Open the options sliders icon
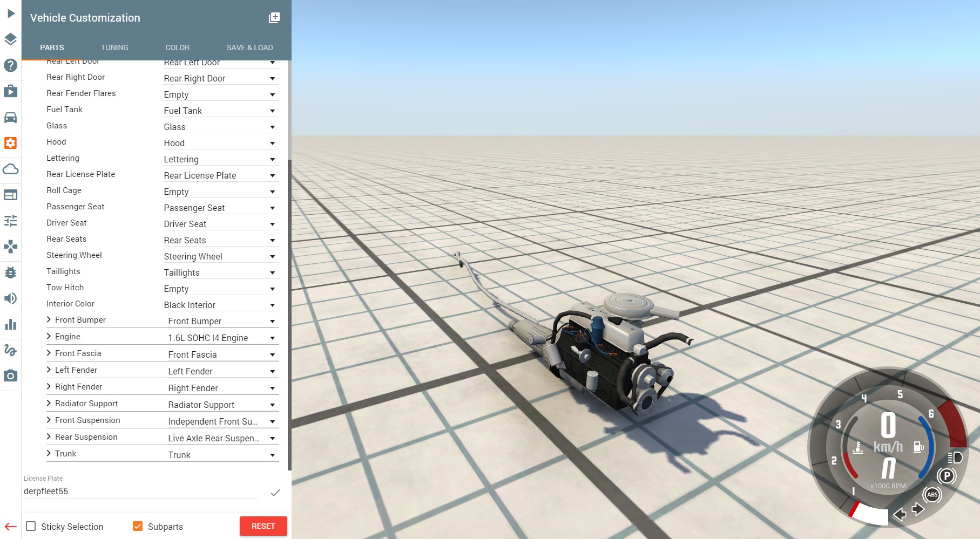 coord(11,221)
